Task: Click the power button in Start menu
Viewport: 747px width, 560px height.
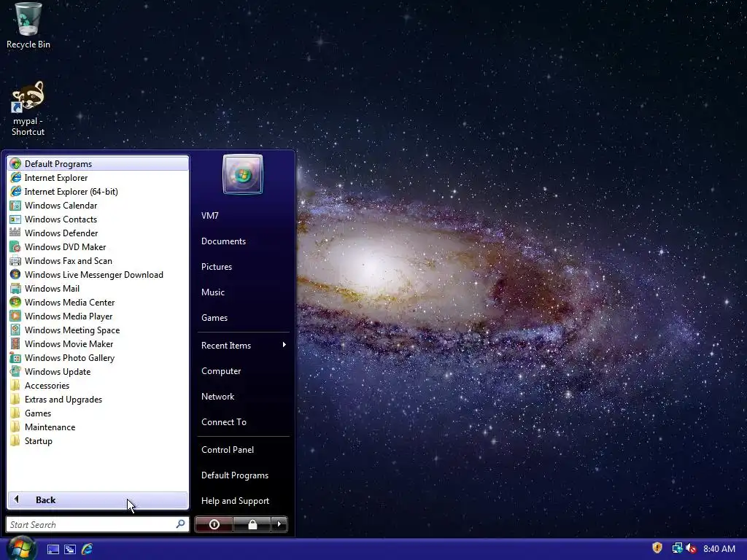Action: point(214,524)
